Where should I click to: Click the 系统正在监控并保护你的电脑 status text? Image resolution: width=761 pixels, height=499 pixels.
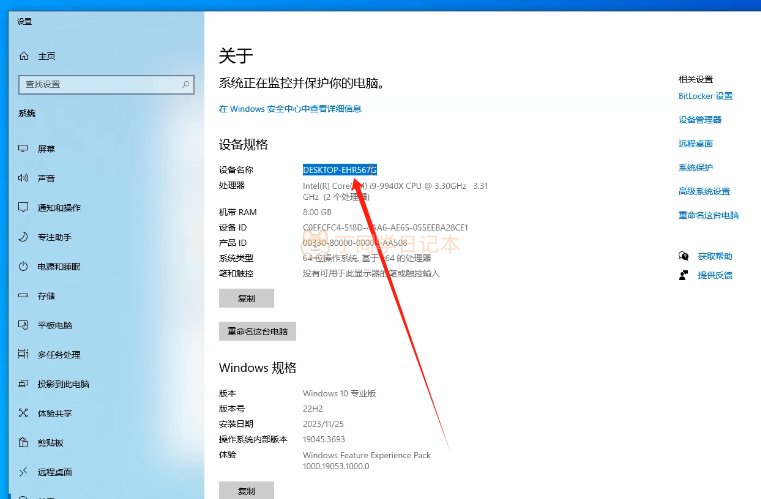[301, 83]
